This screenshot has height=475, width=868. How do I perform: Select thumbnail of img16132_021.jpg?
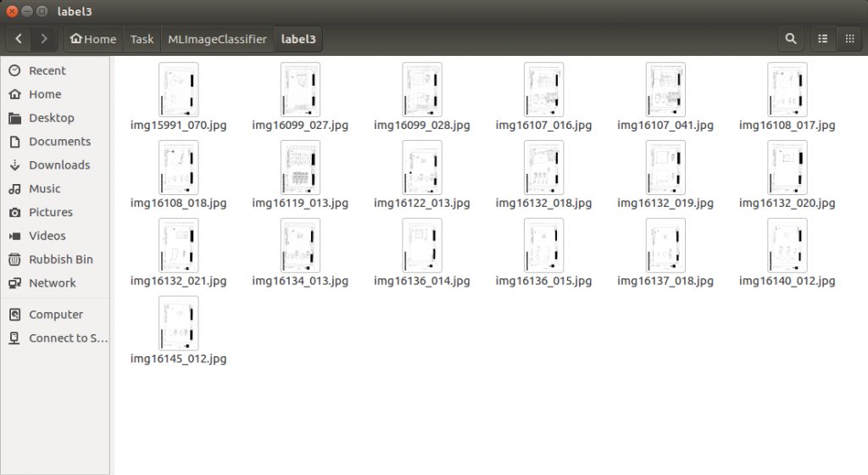click(x=178, y=245)
